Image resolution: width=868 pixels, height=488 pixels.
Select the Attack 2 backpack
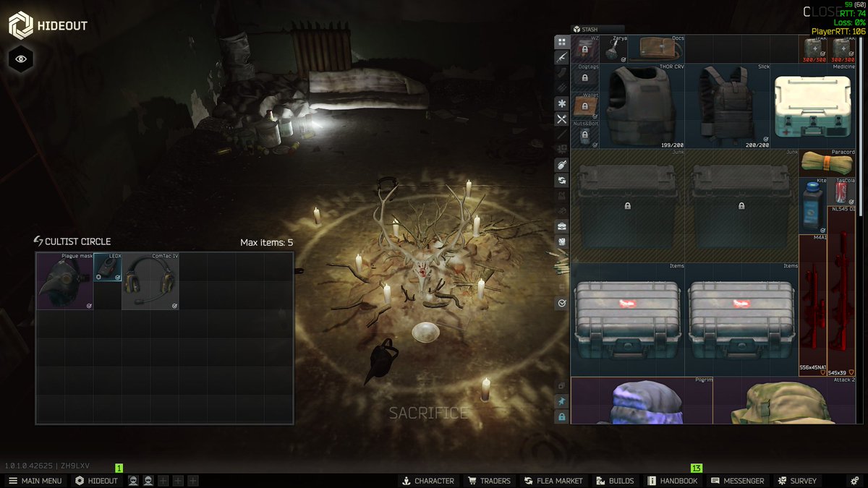pos(785,400)
